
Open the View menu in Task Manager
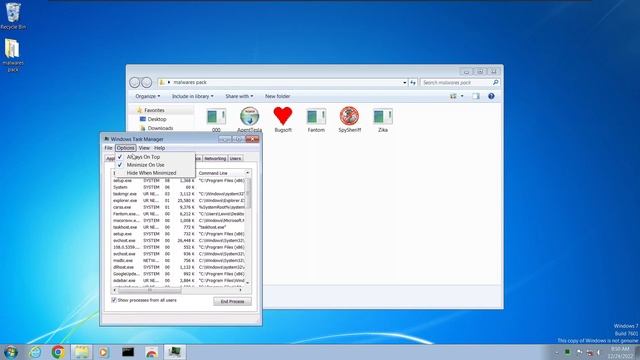click(x=144, y=148)
